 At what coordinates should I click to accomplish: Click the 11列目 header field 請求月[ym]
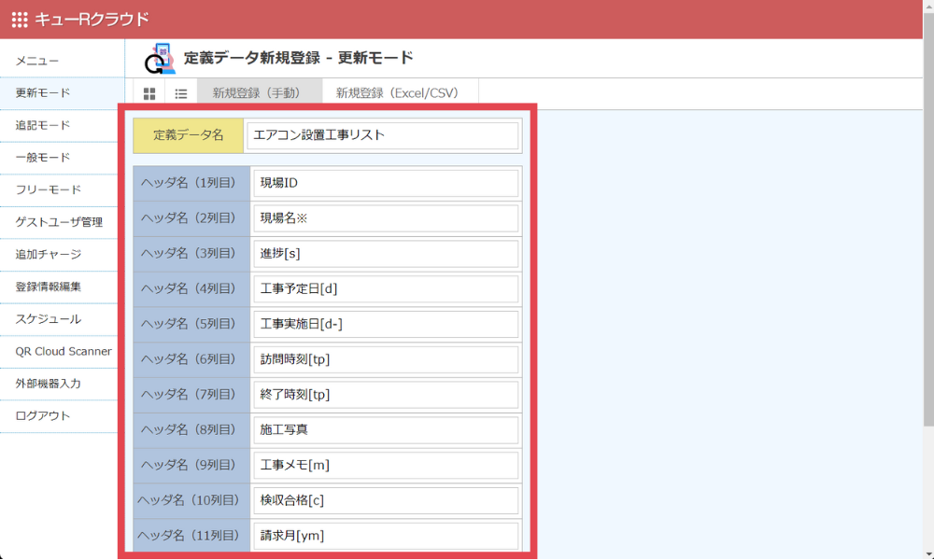[x=386, y=536]
